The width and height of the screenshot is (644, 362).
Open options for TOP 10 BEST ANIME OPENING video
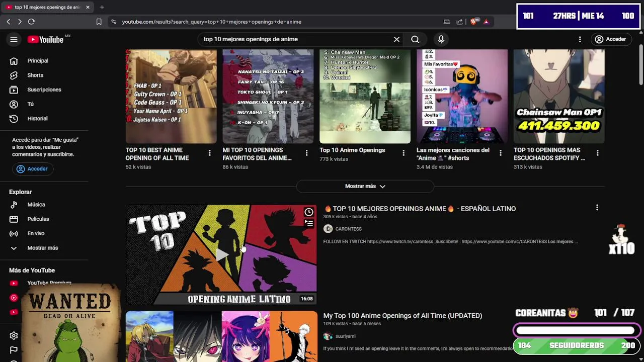(210, 153)
